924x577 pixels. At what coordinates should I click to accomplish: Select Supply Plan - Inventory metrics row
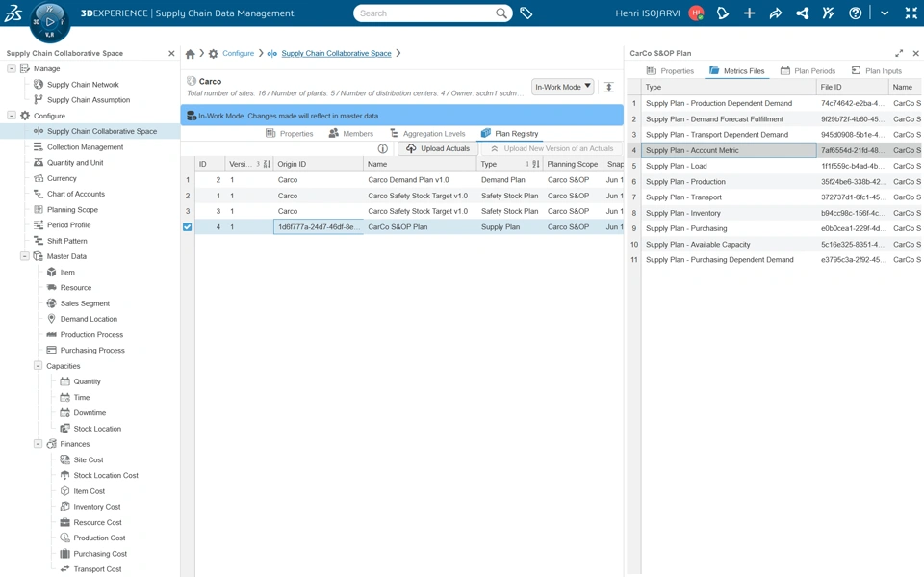tap(775, 213)
